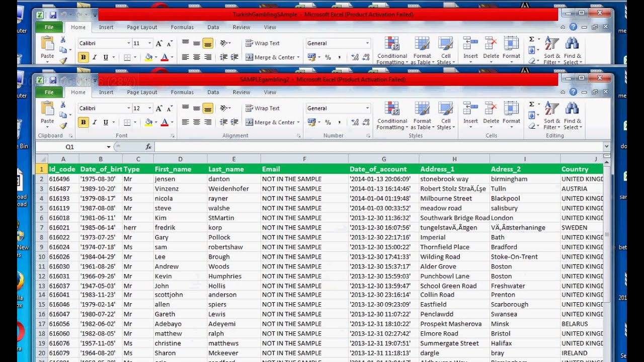Click Increase Font Size in SAMPLEgambling2 window
The width and height of the screenshot is (644, 362).
tap(159, 108)
